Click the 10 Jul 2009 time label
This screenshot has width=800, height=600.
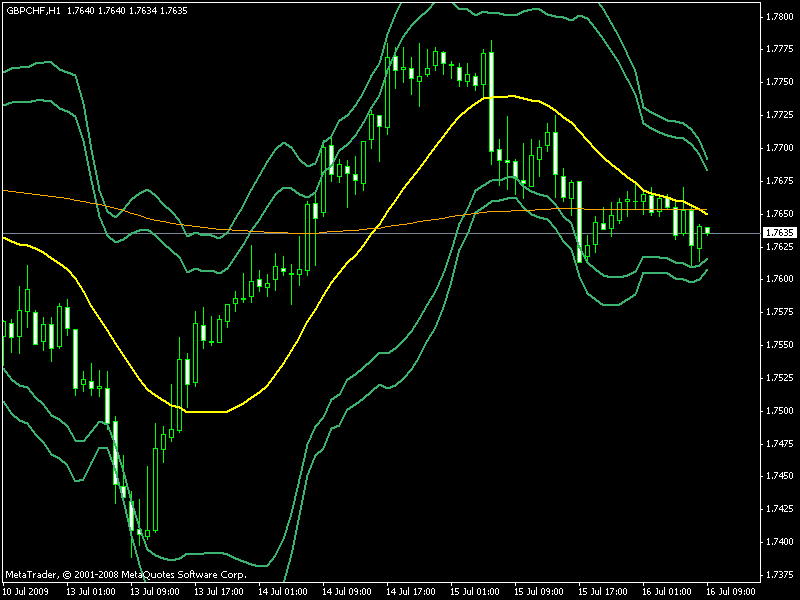(x=27, y=592)
